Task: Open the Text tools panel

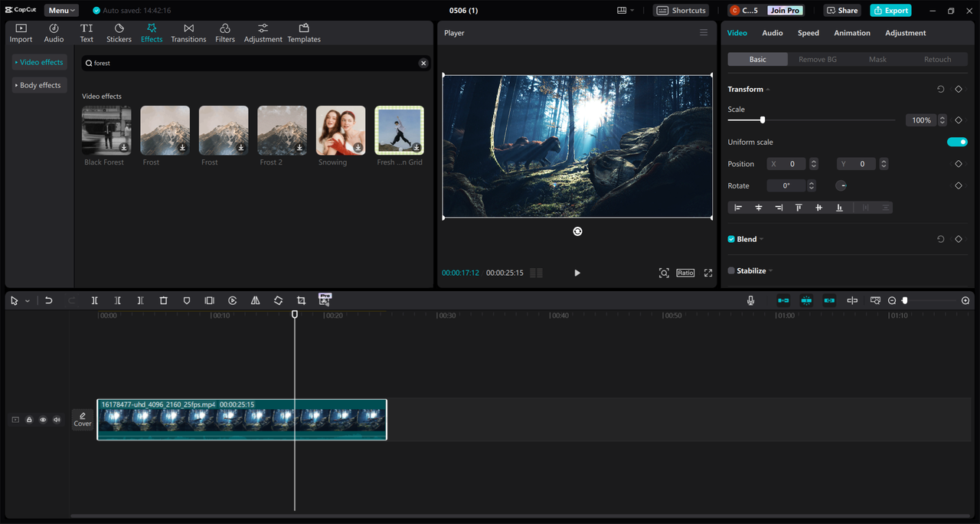Action: (87, 33)
